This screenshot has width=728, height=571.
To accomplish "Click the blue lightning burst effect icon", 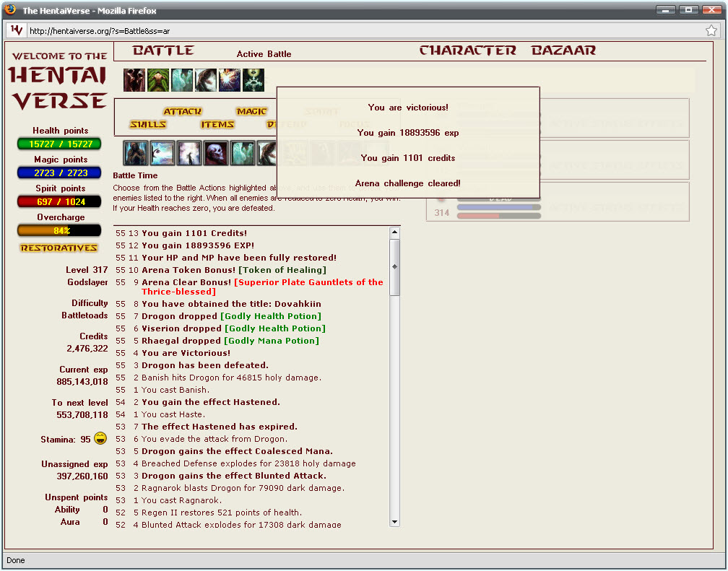I will click(230, 80).
